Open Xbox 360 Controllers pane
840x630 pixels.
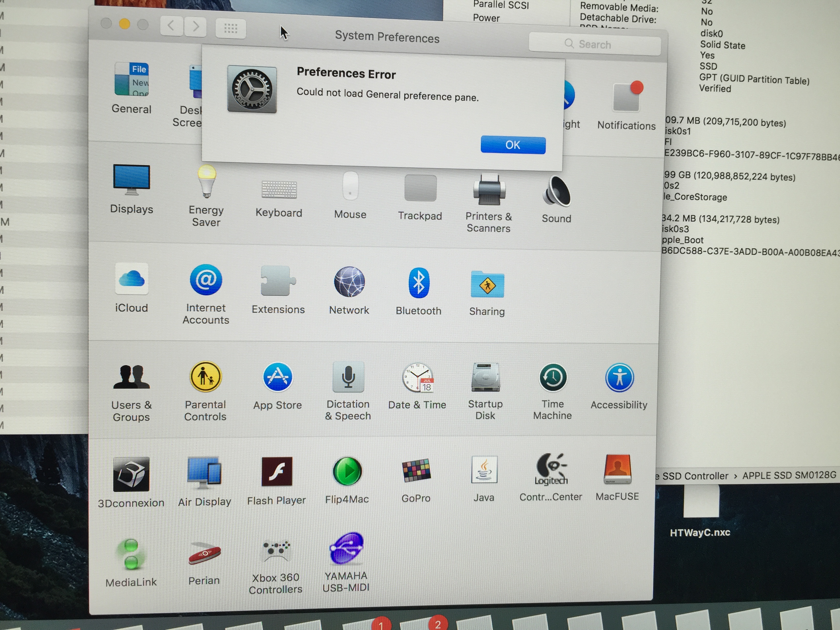click(x=276, y=552)
